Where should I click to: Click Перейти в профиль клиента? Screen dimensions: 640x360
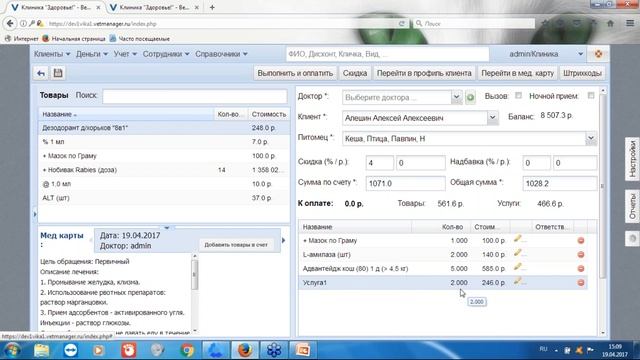424,73
